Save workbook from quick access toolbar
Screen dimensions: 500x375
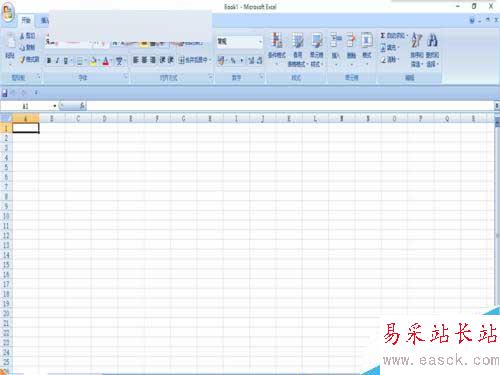pyautogui.click(x=4, y=93)
